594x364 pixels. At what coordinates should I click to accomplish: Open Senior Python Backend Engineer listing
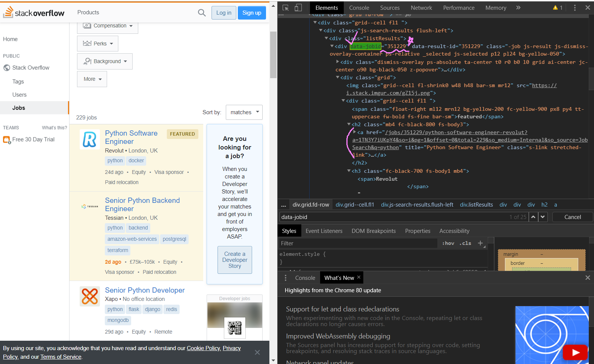142,204
